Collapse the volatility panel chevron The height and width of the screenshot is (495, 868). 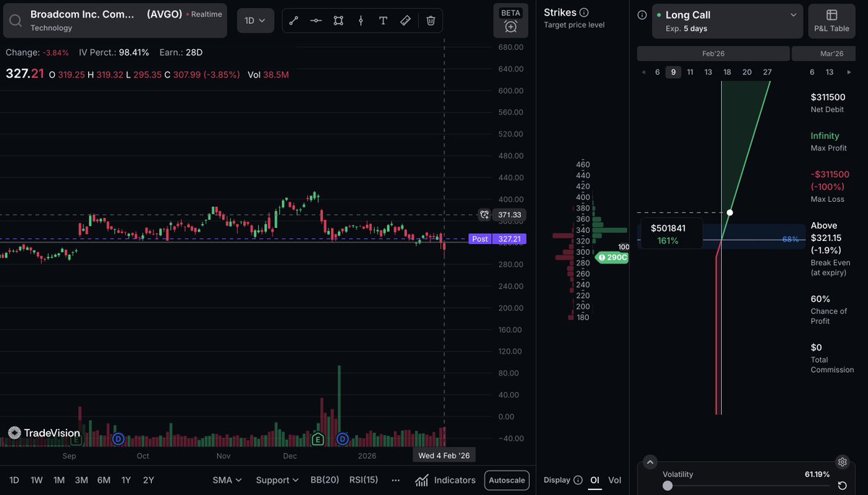[x=650, y=462]
